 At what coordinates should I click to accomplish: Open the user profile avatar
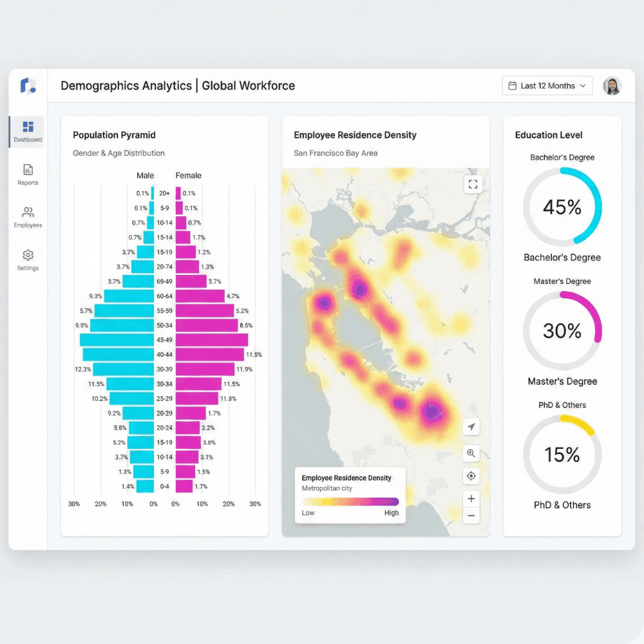click(612, 86)
